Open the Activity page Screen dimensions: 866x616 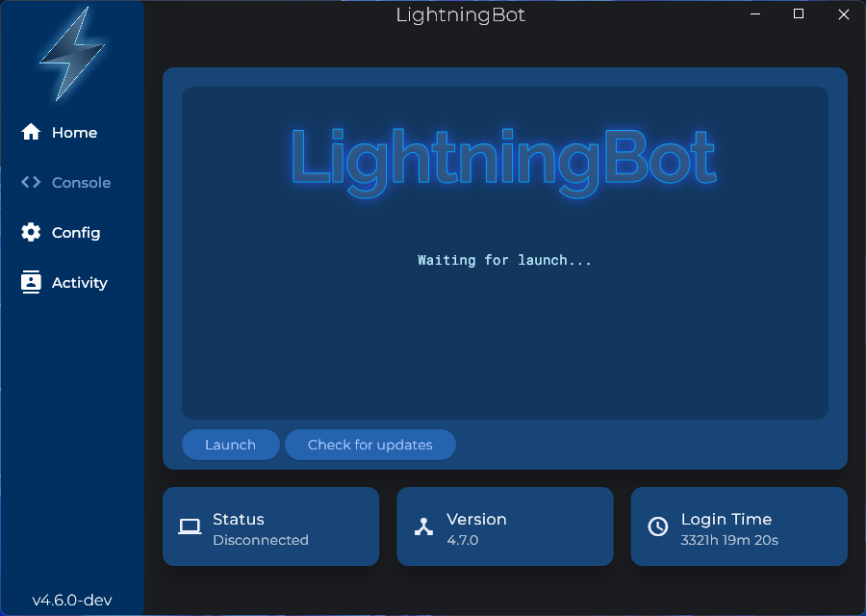(82, 282)
